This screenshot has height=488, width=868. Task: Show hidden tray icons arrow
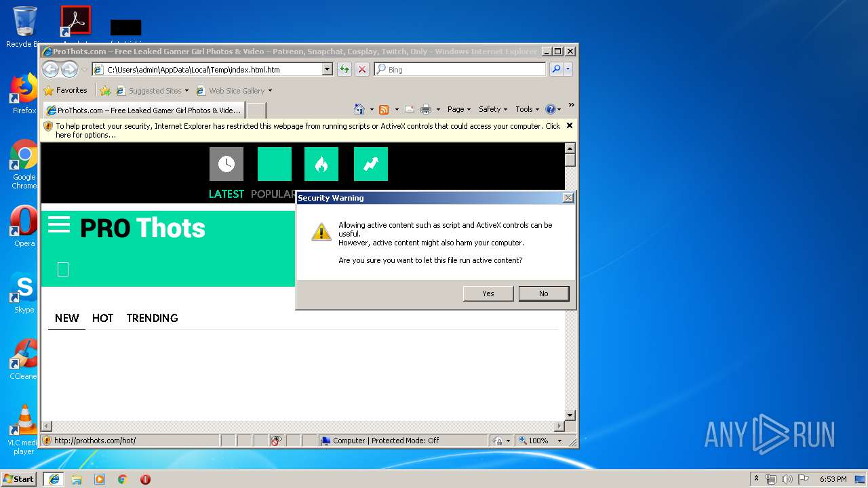[756, 479]
